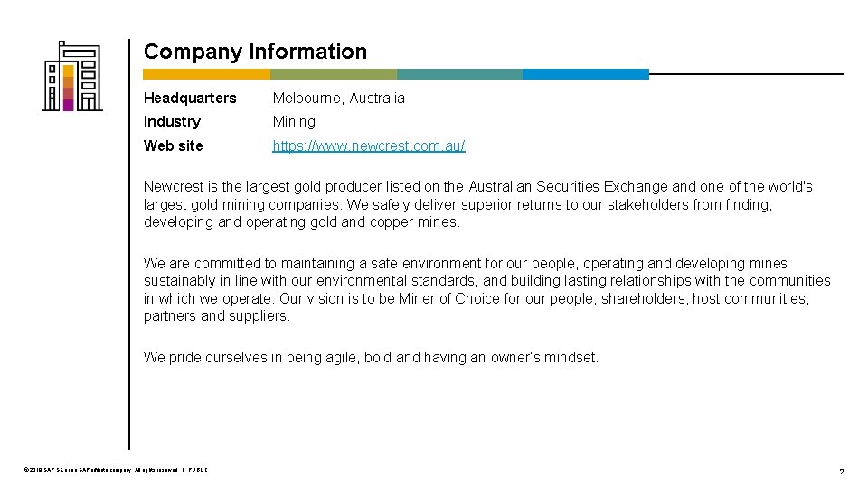This screenshot has width=868, height=488.
Task: Select the Company Information title
Action: (255, 52)
